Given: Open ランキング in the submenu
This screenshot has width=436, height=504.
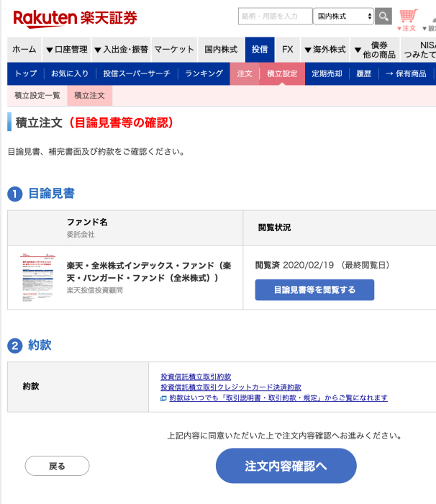Looking at the screenshot, I should pos(204,73).
